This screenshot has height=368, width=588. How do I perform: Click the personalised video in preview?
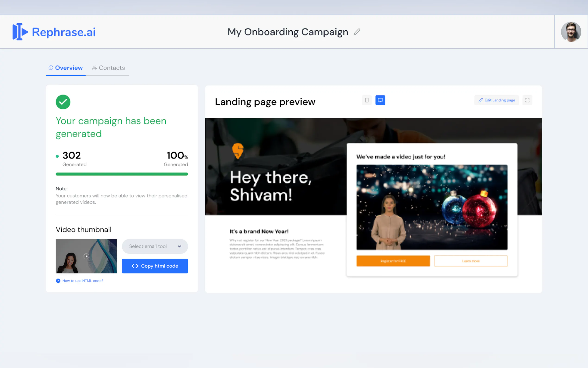[x=432, y=207]
